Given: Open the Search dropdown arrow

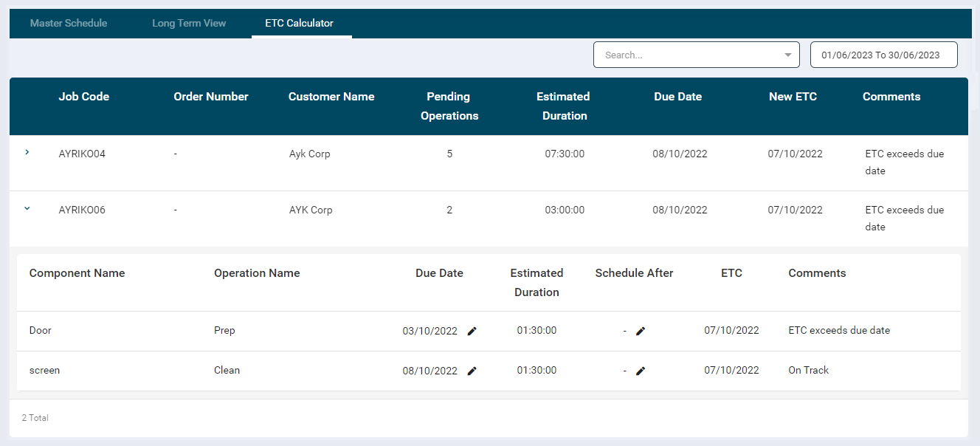Looking at the screenshot, I should pyautogui.click(x=788, y=55).
